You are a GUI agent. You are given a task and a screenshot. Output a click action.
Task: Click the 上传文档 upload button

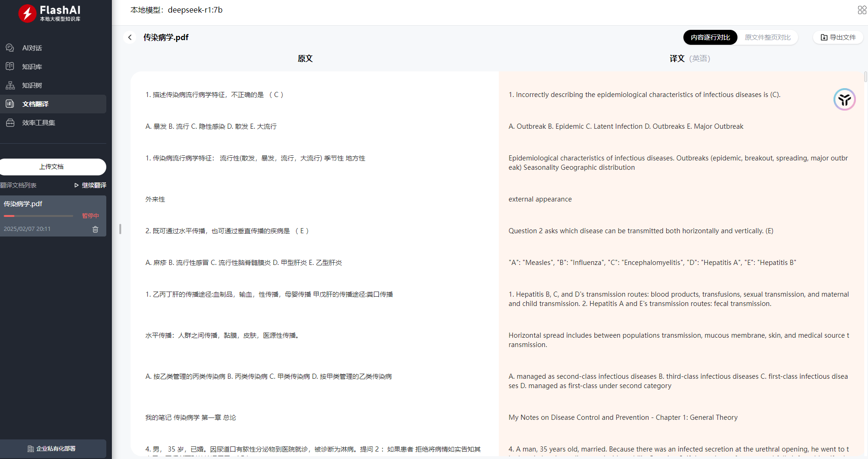point(53,167)
